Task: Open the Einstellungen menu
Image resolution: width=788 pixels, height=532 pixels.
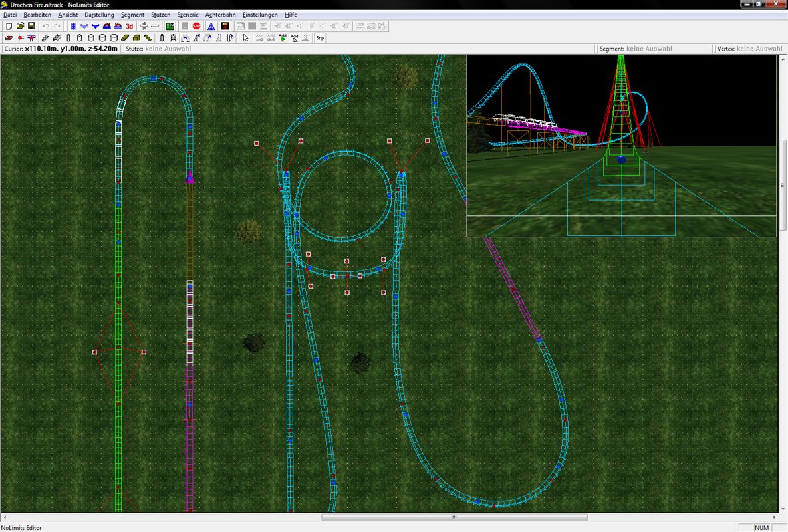Action: pyautogui.click(x=260, y=15)
